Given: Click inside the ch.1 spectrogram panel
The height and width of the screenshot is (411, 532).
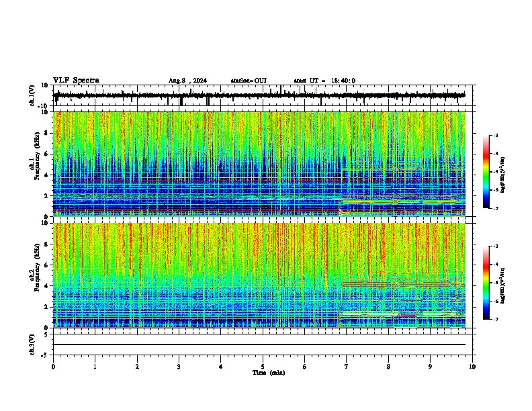Looking at the screenshot, I should 259,164.
